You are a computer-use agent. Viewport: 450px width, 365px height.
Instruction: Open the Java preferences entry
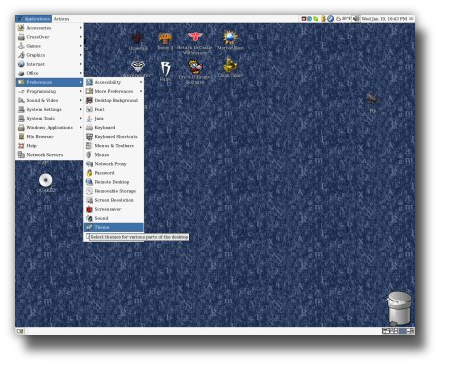point(114,118)
